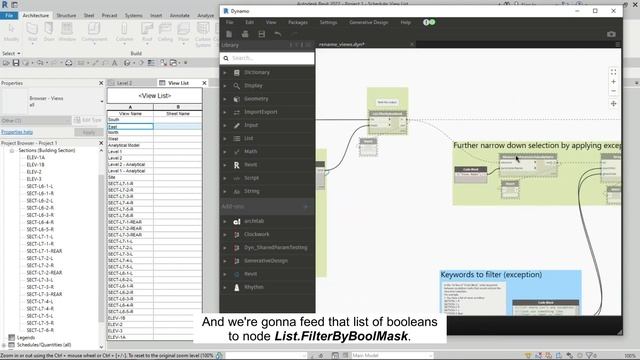Expand the List library category
640x360 pixels.
[225, 138]
